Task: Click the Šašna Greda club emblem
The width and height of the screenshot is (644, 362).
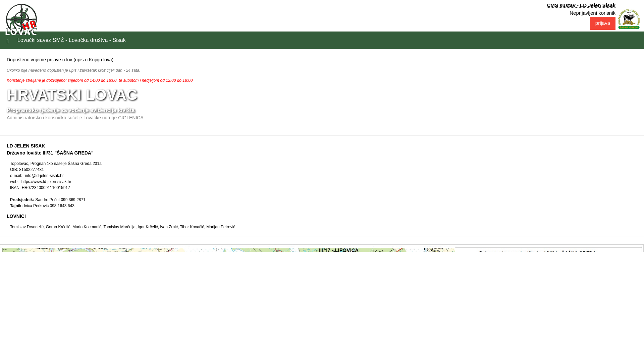Action: (629, 19)
